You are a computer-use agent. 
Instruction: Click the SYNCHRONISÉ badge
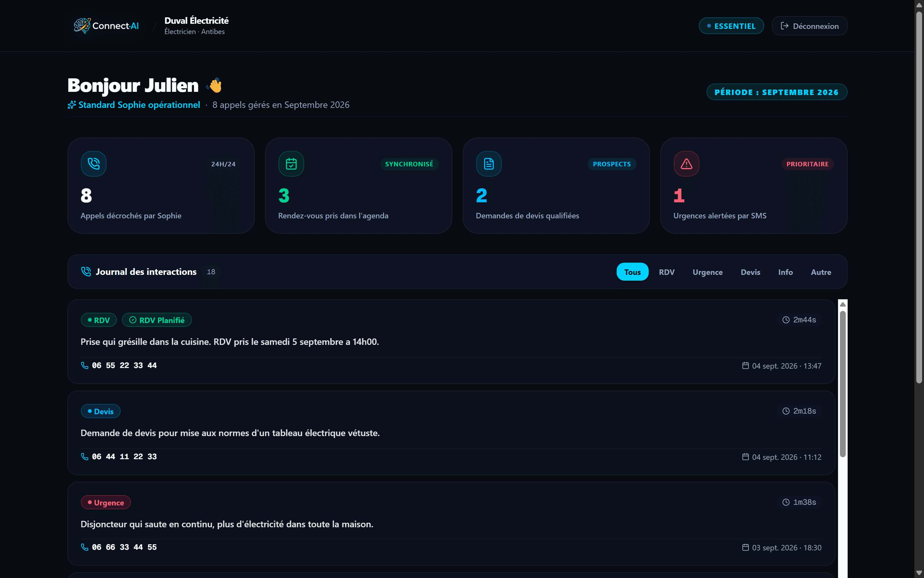pos(409,164)
